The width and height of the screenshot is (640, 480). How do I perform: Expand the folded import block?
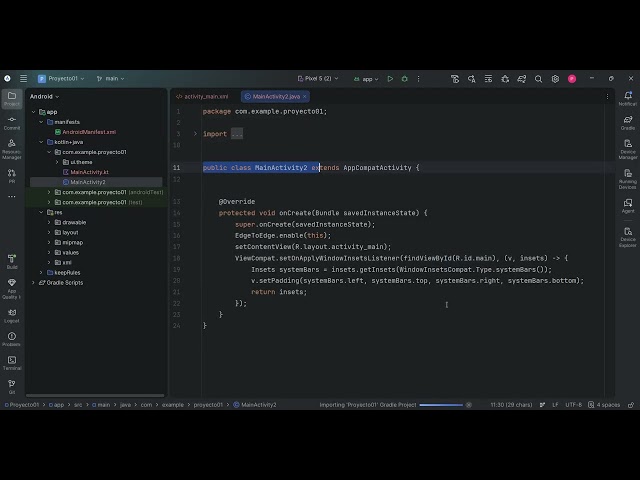(x=195, y=134)
